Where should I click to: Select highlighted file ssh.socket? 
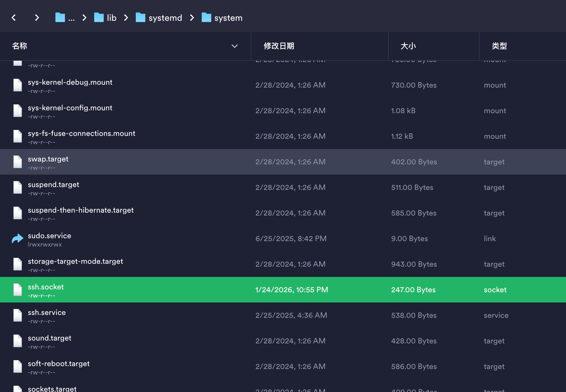point(283,290)
